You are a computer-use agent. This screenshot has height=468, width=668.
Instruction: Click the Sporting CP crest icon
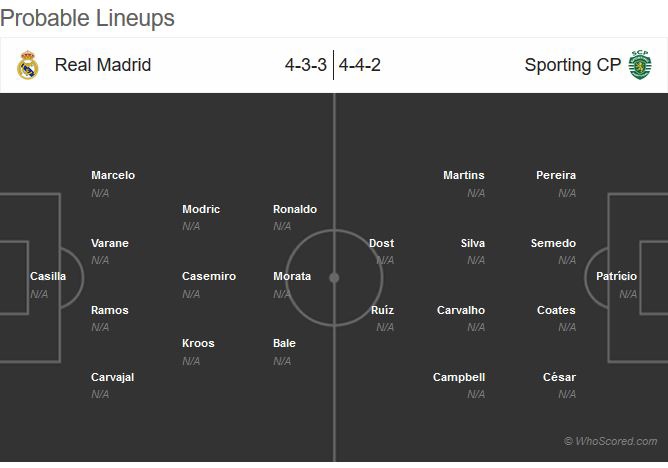click(x=638, y=65)
